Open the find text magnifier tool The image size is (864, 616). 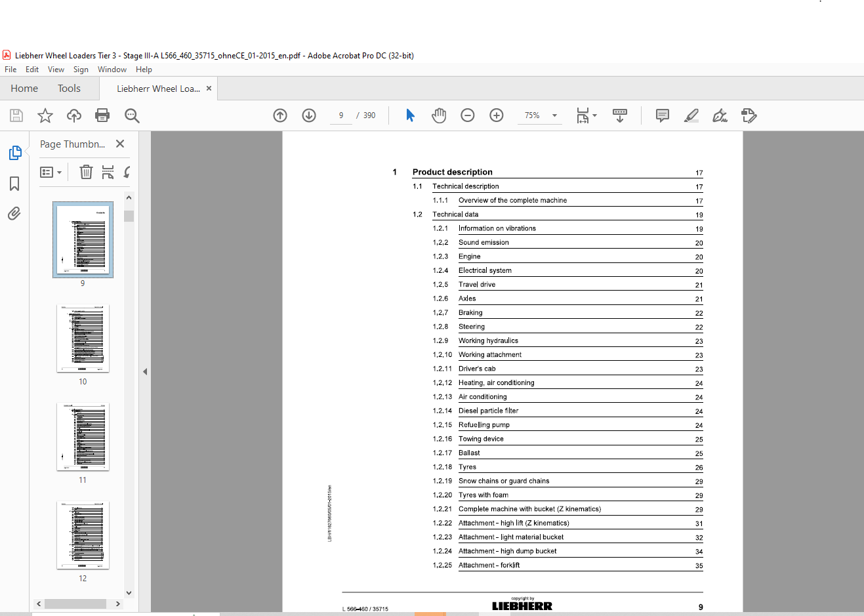(132, 116)
